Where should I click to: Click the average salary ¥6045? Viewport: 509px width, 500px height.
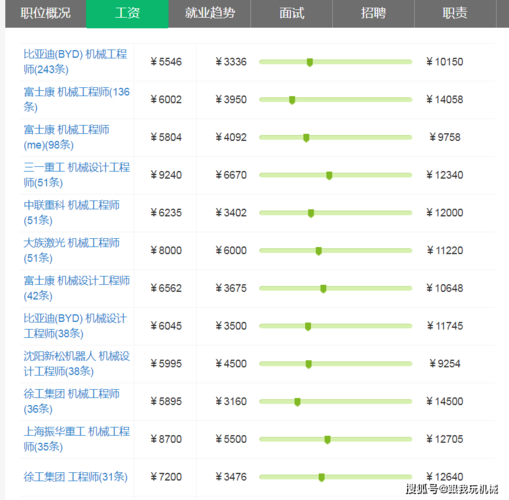point(166,326)
